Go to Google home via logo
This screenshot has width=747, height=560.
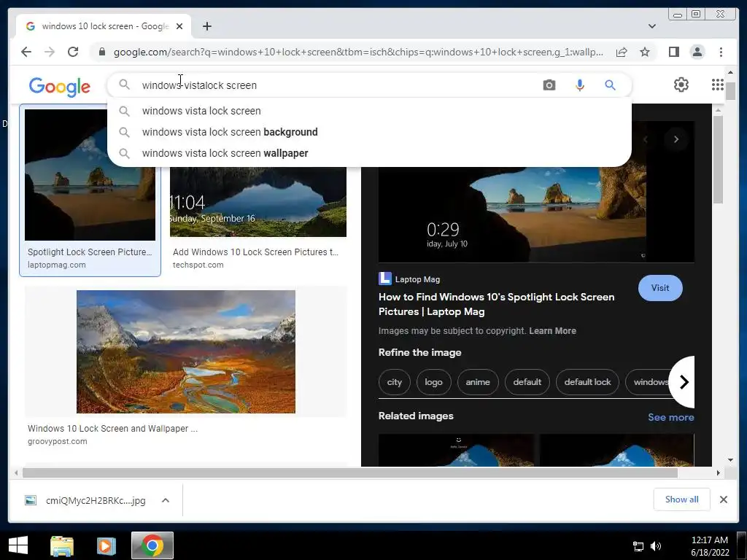[60, 87]
